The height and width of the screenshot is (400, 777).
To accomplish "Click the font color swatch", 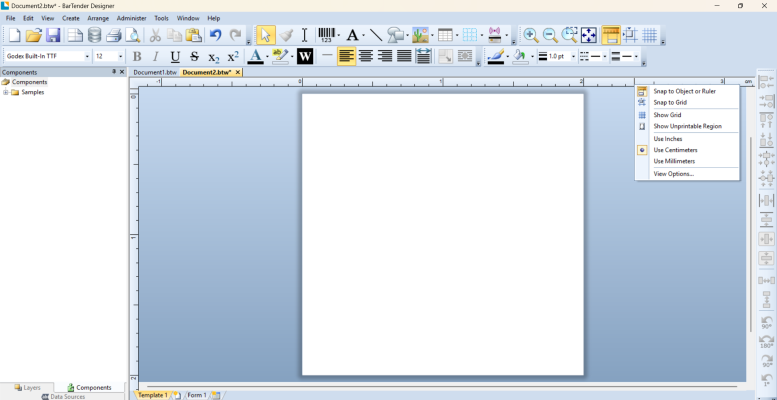I will coord(255,56).
